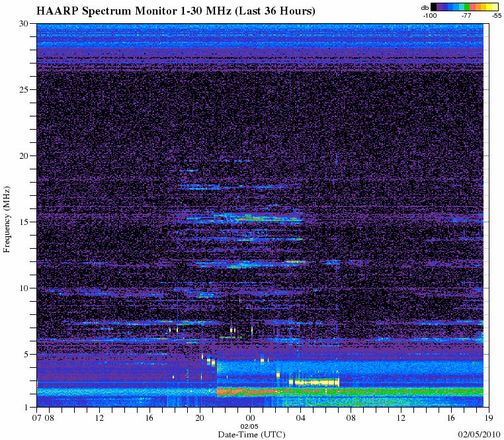This screenshot has width=504, height=440.
Task: Click the "Date-Time (UTC)" axis label
Action: [x=252, y=435]
